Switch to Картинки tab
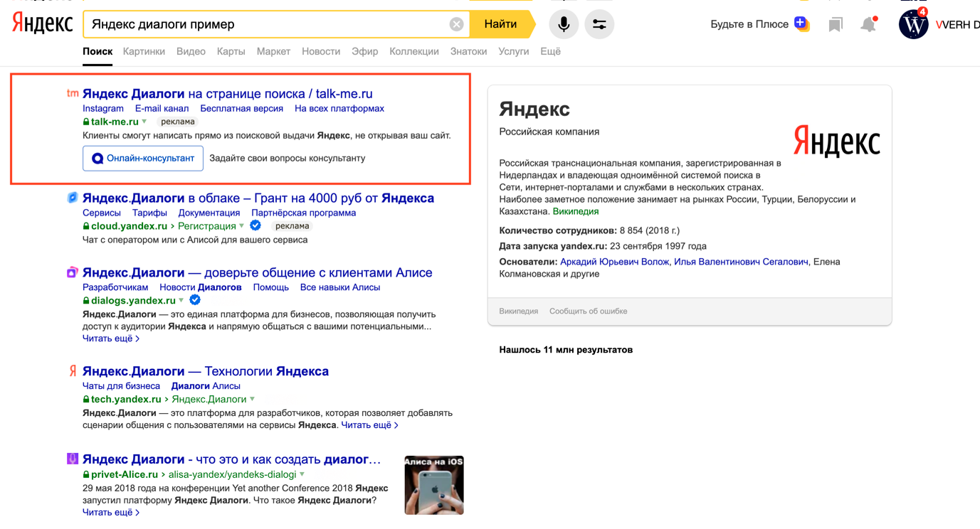This screenshot has height=529, width=980. (x=144, y=51)
